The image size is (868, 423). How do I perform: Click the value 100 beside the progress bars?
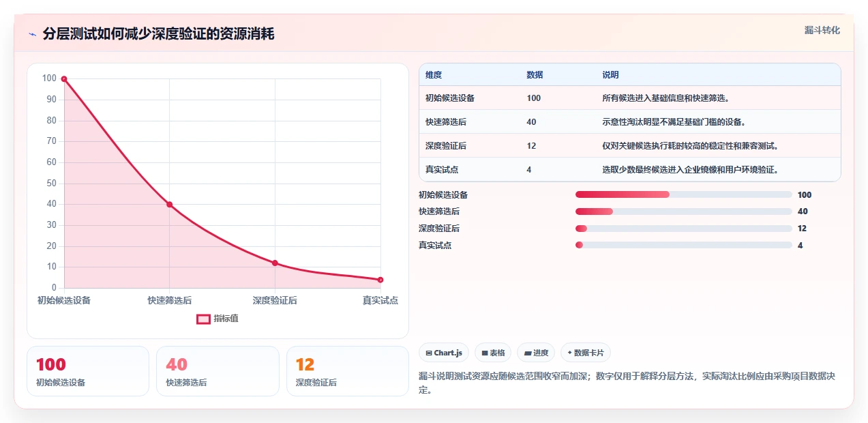pos(805,194)
